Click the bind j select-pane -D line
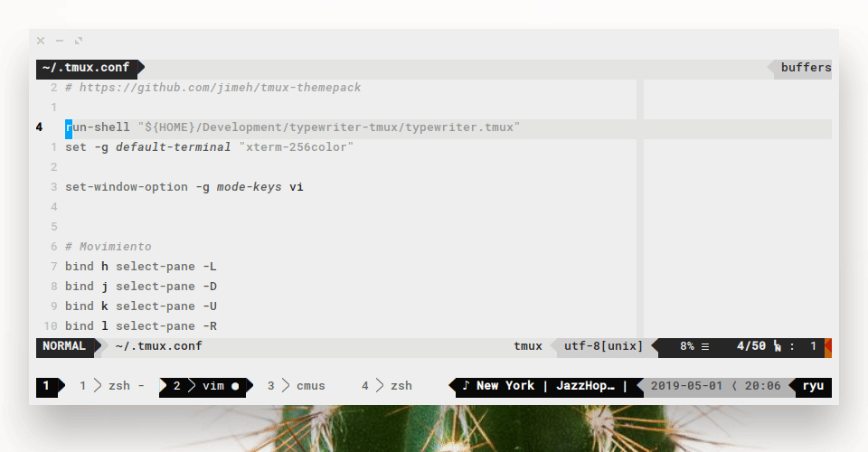868x452 pixels. [141, 287]
